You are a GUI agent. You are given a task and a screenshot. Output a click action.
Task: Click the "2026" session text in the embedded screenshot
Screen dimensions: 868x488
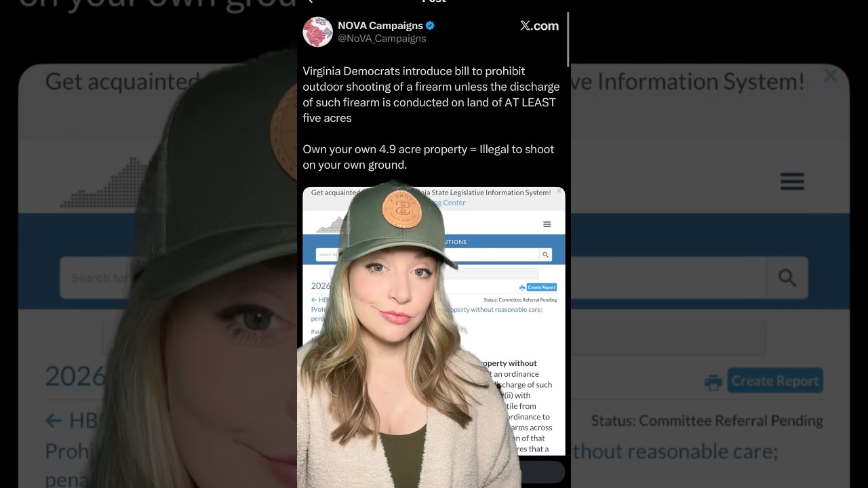[x=321, y=286]
